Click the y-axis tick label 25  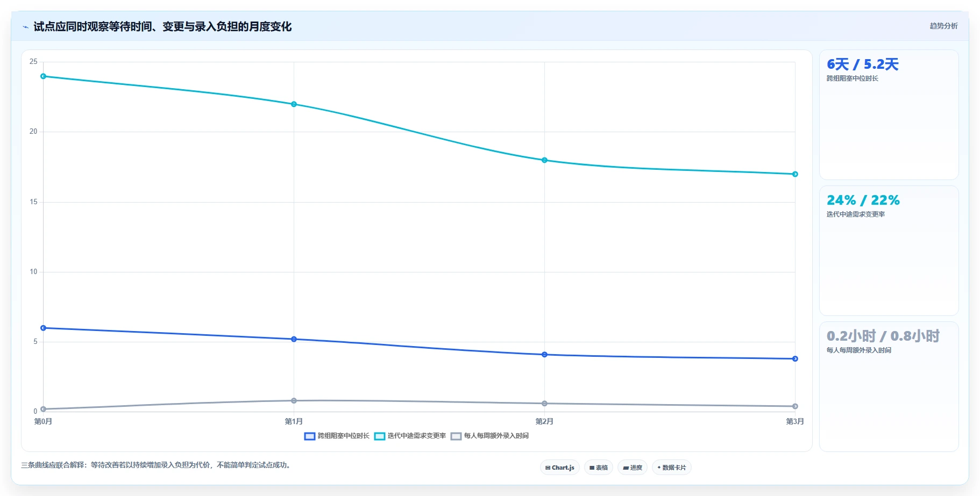pos(33,62)
